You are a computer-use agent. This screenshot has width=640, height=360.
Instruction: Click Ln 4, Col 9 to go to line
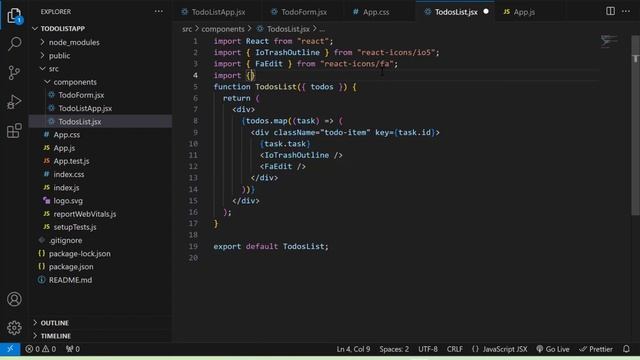(x=353, y=349)
